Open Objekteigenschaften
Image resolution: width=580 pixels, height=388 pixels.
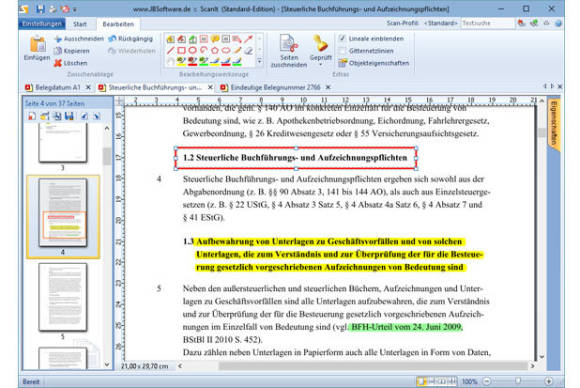[374, 63]
